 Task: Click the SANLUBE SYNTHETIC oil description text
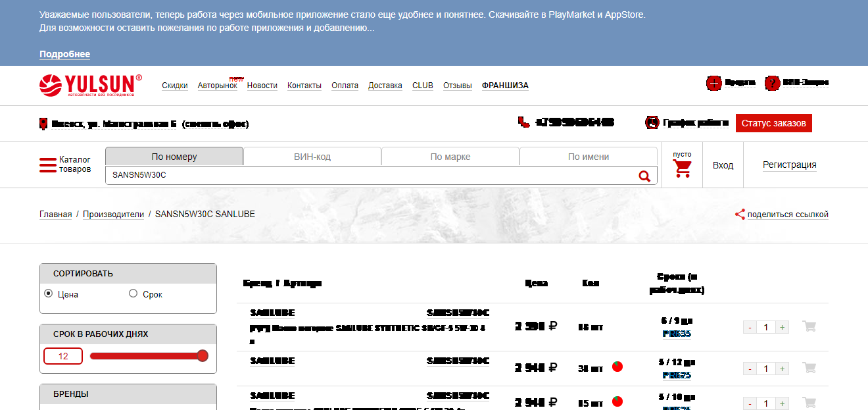click(368, 334)
